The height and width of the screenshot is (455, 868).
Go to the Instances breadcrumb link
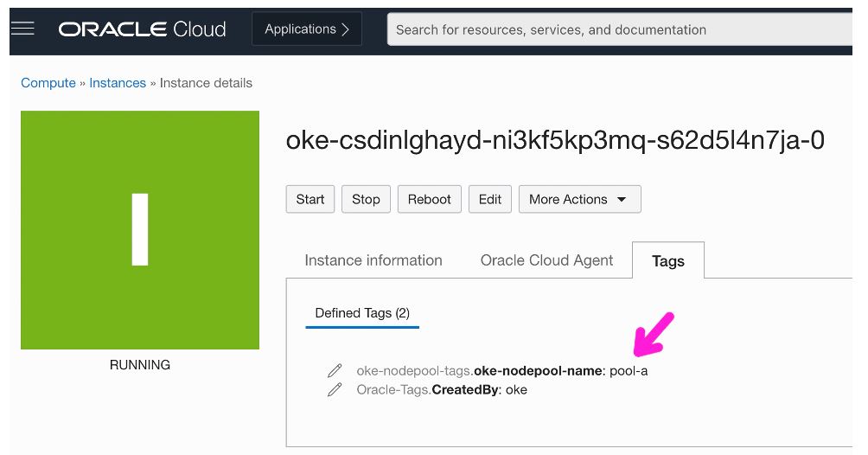click(x=118, y=83)
